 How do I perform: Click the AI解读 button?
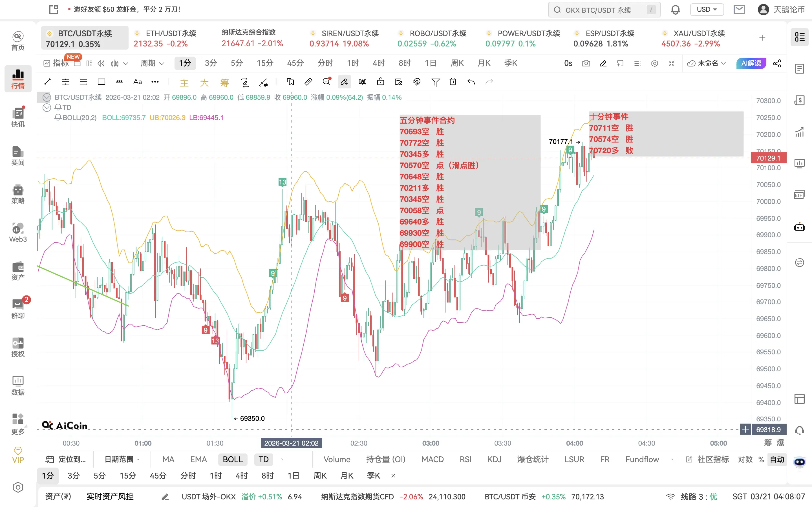click(x=751, y=63)
